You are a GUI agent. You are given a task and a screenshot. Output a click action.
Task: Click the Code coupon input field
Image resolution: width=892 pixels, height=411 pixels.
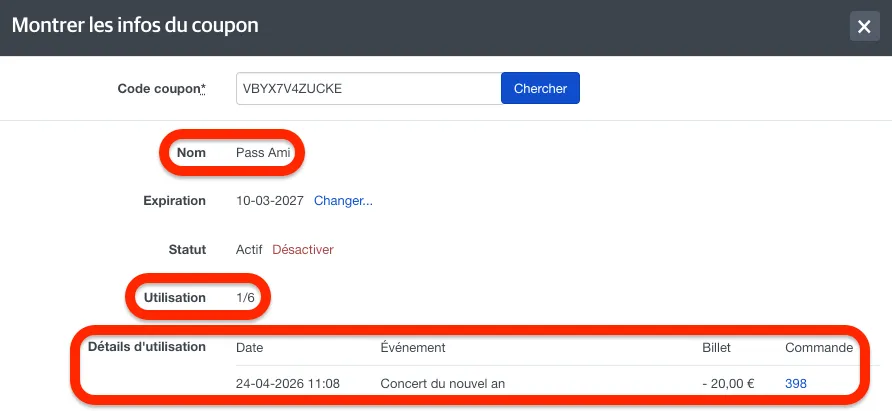(369, 88)
